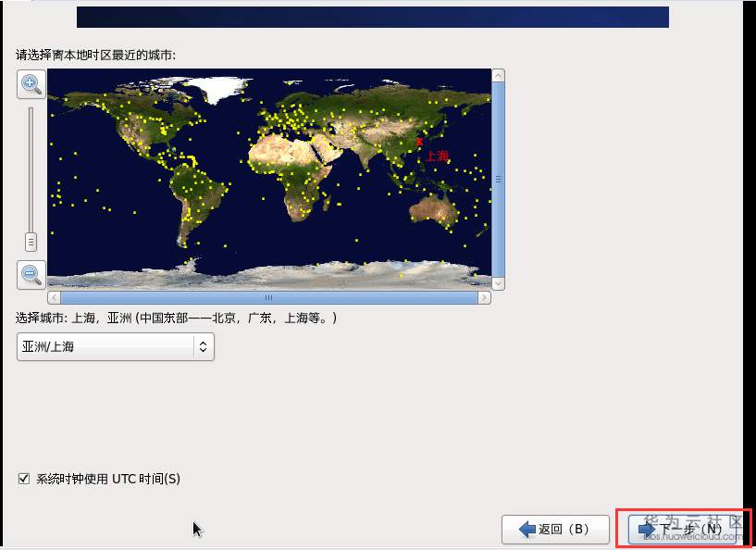Zoom out of the timezone map
756x550 pixels.
(31, 275)
